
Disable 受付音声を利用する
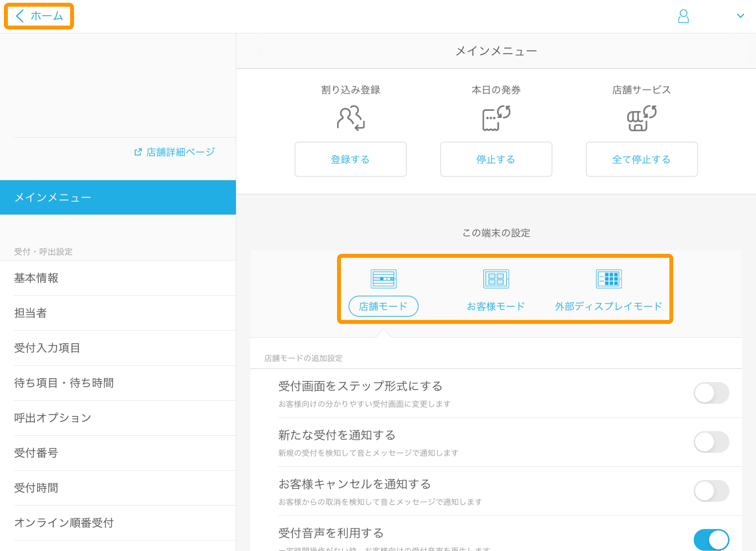point(712,540)
